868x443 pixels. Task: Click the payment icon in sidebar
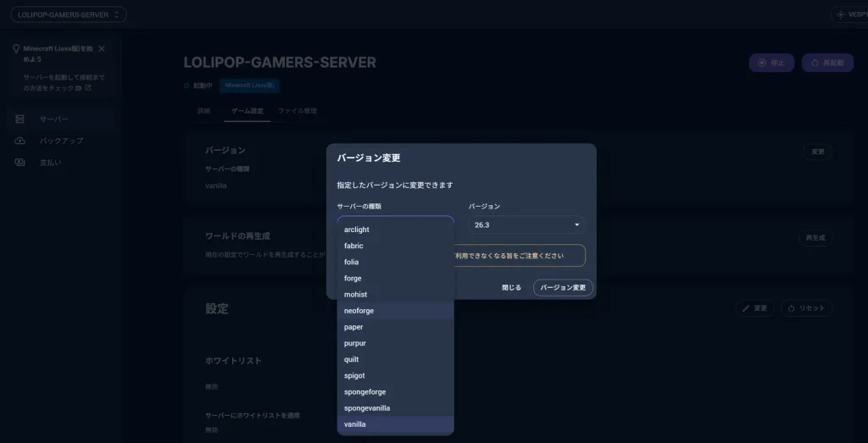click(x=20, y=162)
